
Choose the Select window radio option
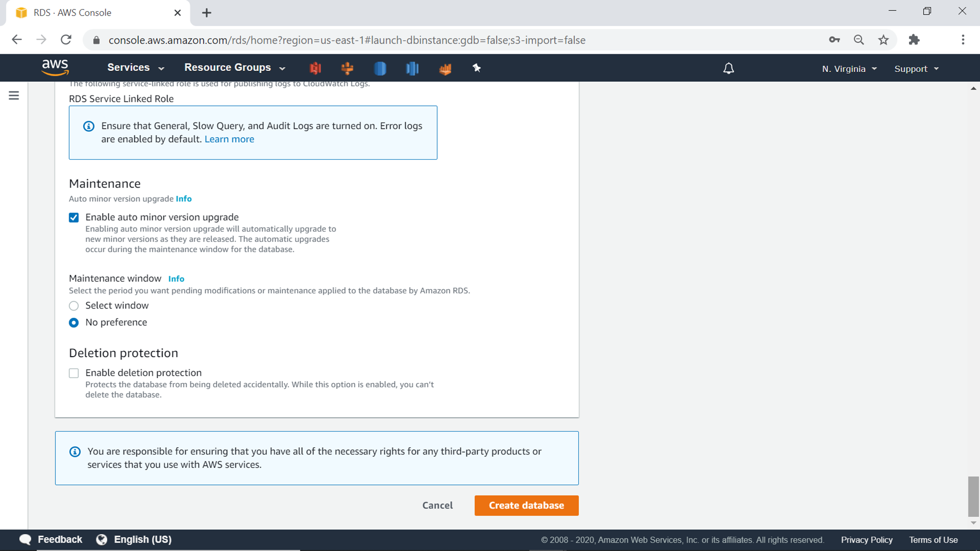(74, 306)
